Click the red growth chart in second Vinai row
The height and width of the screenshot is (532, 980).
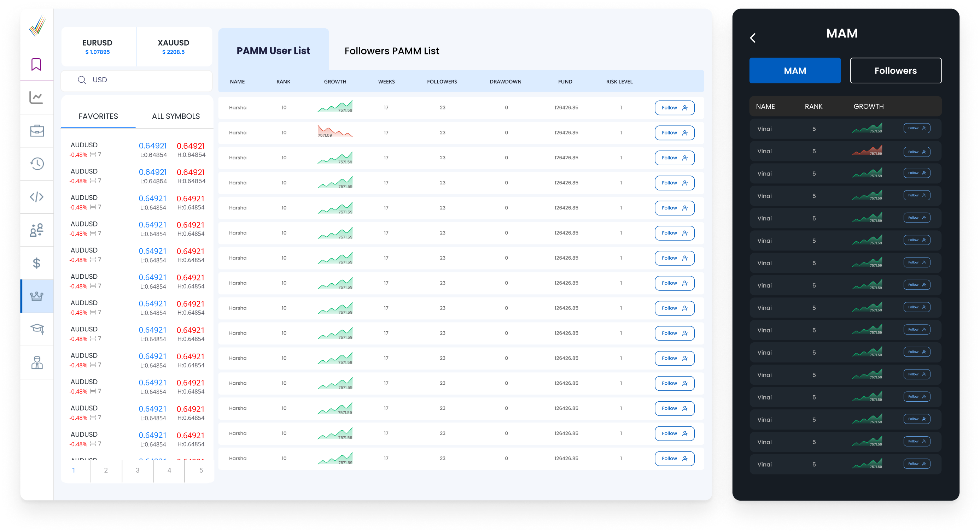click(x=867, y=150)
